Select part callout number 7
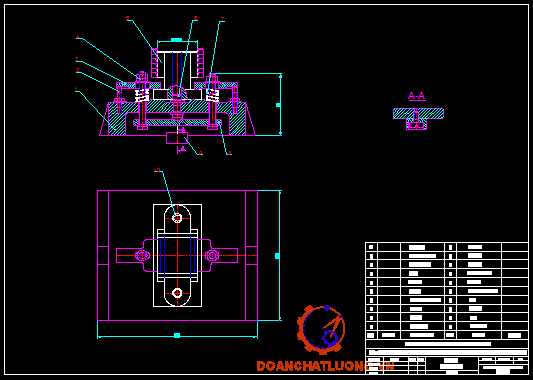The height and width of the screenshot is (380, 533). tap(223, 19)
